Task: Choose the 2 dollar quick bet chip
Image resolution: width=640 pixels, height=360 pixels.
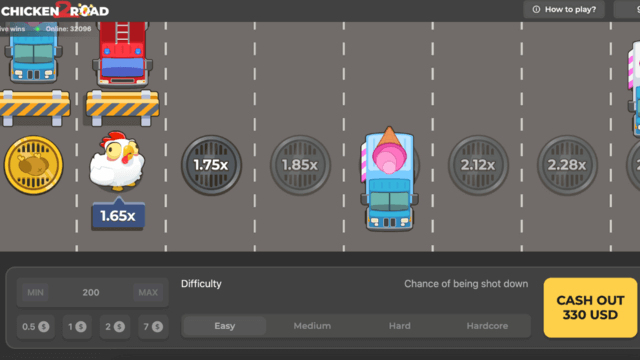Action: pyautogui.click(x=115, y=327)
